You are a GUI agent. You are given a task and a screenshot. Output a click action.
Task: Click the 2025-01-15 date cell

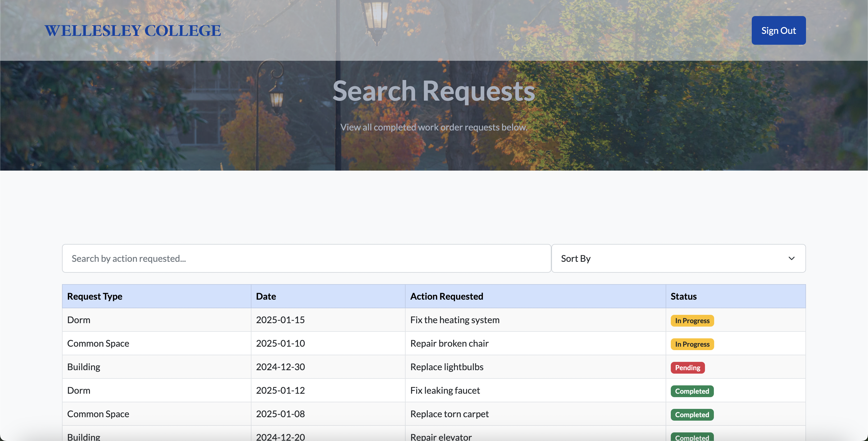(x=328, y=320)
